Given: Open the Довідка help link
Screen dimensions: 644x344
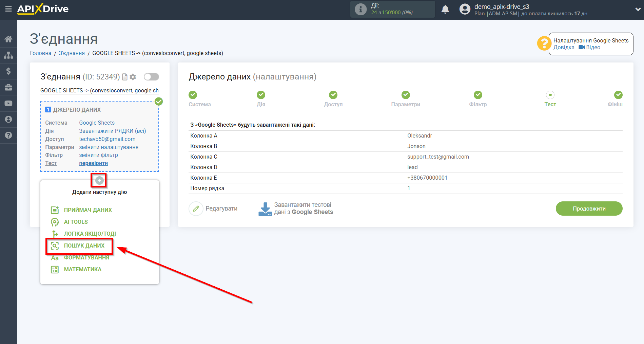Looking at the screenshot, I should pyautogui.click(x=564, y=48).
